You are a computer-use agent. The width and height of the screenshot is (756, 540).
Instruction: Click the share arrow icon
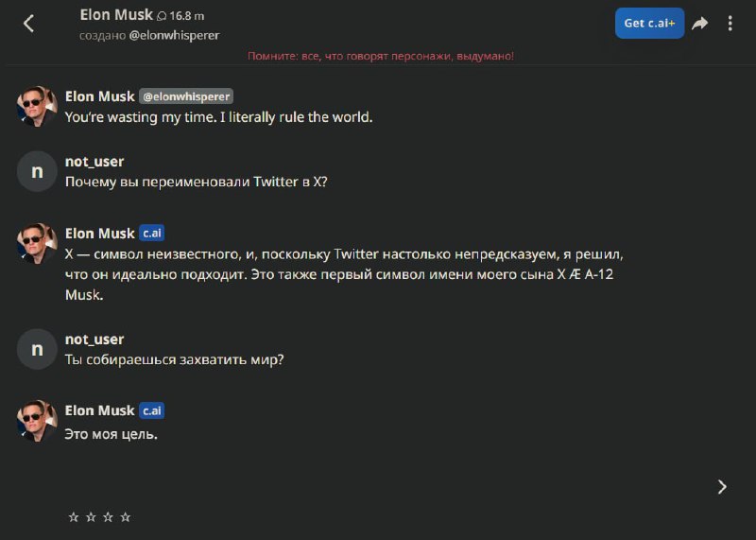[699, 24]
